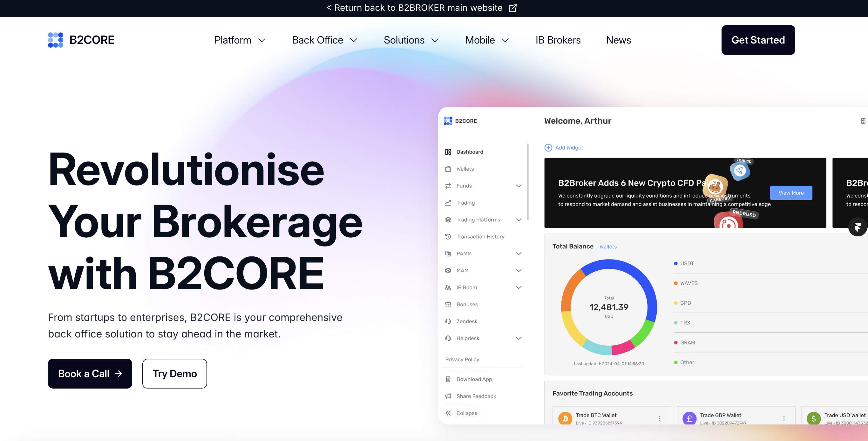
Task: Click the Share Feedback megaphone icon
Action: (x=448, y=396)
